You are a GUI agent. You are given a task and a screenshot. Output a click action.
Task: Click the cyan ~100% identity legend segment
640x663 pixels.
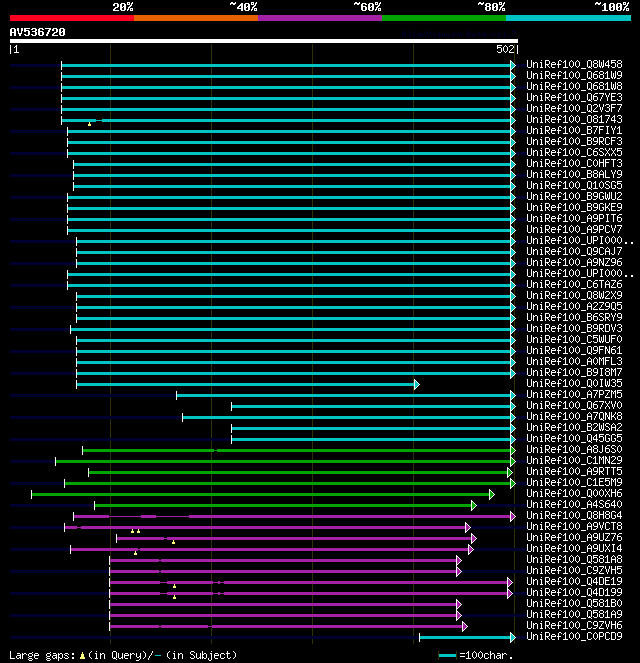(x=568, y=18)
